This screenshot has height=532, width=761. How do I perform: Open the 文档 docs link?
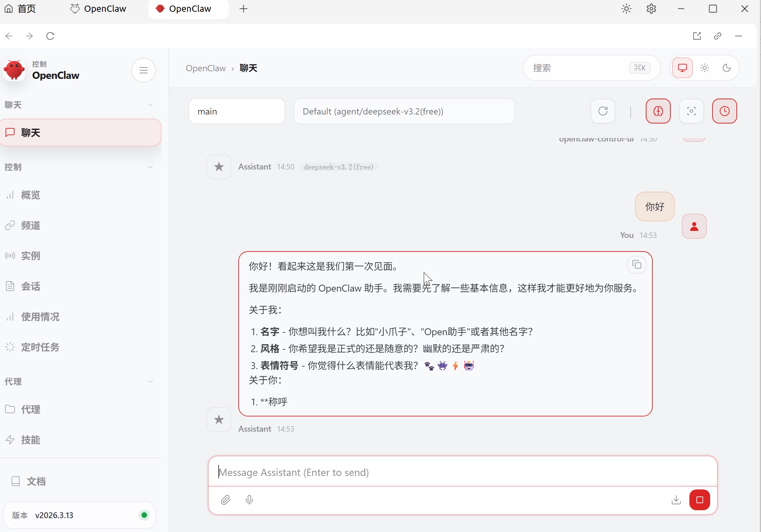tap(36, 481)
